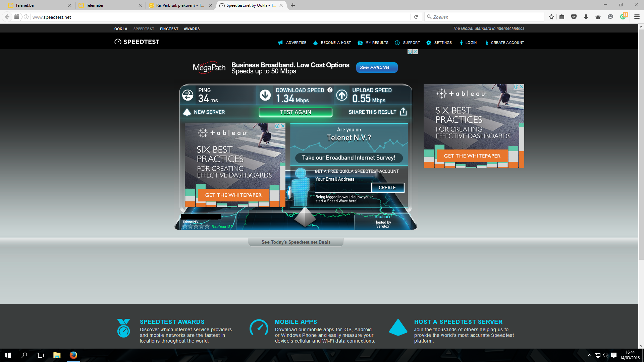This screenshot has height=362, width=644.
Task: Click the Speedtest logo
Action: (x=137, y=42)
